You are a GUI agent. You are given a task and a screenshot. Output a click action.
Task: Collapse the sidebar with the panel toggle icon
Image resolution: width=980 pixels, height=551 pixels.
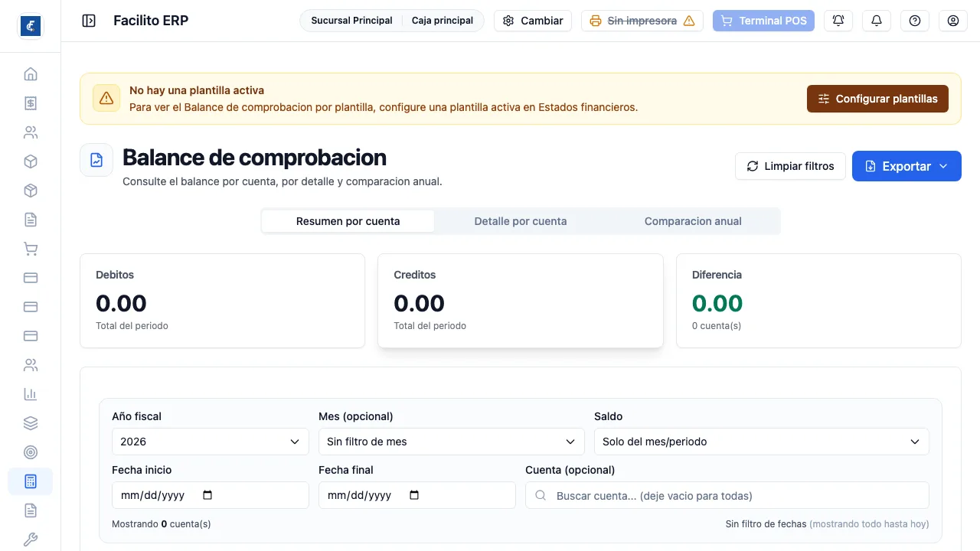[89, 21]
